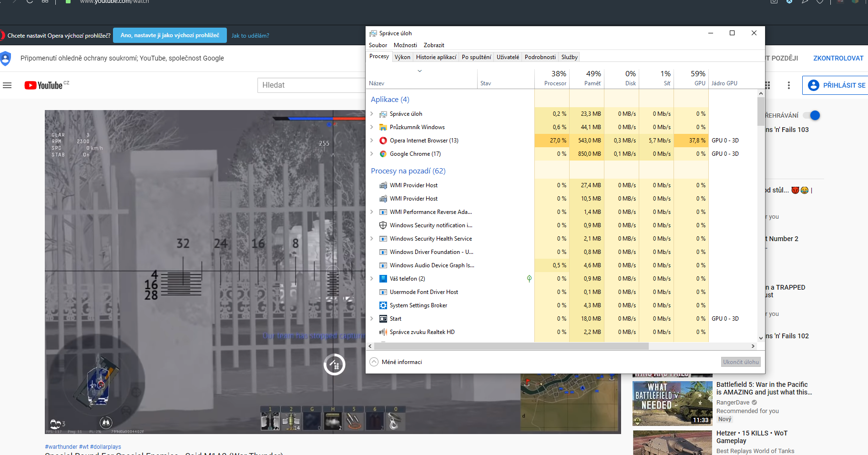Viewport: 868px width, 455px height.
Task: Toggle the autoplay switch on YouTube
Action: point(811,115)
